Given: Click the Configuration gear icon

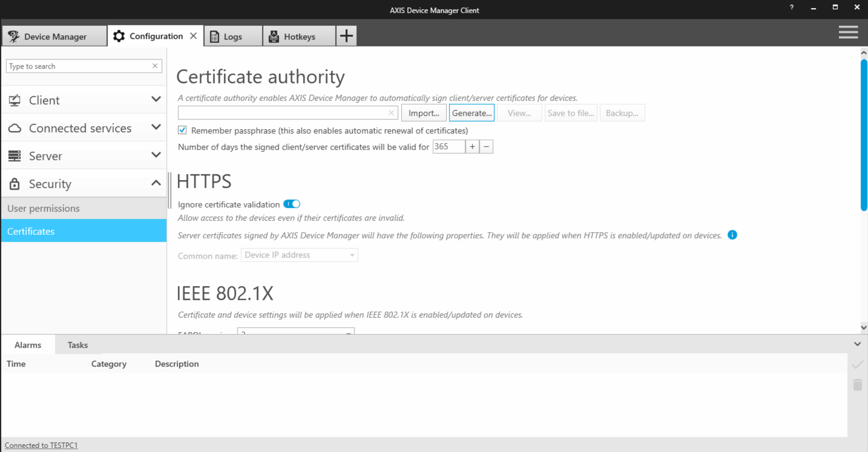Looking at the screenshot, I should click(x=118, y=36).
